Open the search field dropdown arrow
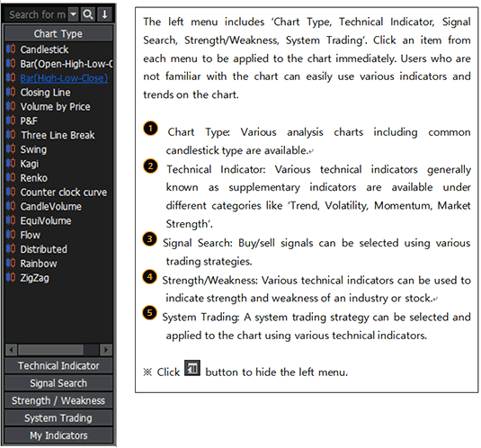Screen dimensions: 481x448 coord(74,14)
